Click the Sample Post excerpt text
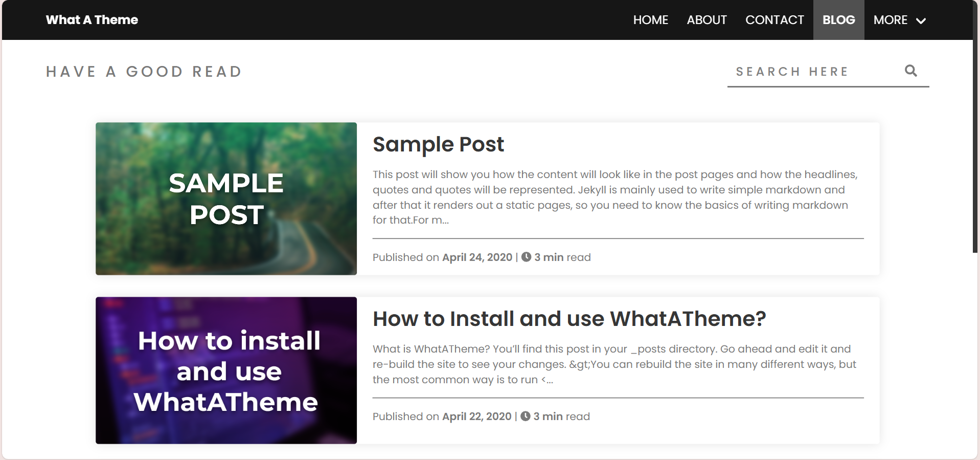This screenshot has height=460, width=980. click(x=616, y=197)
